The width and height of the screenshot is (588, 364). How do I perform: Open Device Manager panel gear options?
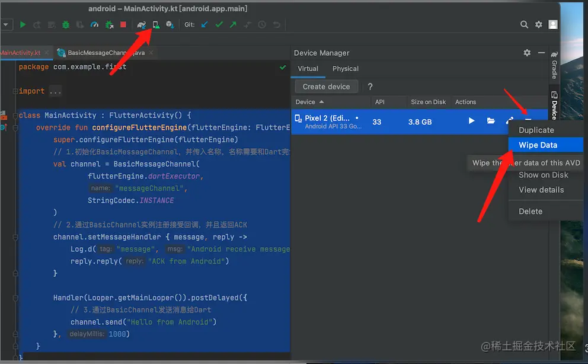(x=527, y=53)
